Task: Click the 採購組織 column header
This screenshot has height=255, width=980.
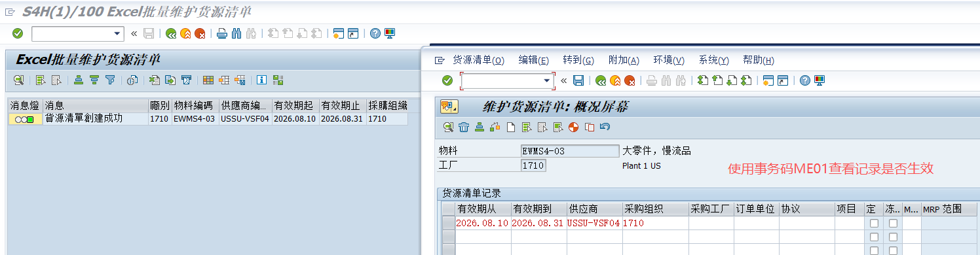Action: pos(386,105)
